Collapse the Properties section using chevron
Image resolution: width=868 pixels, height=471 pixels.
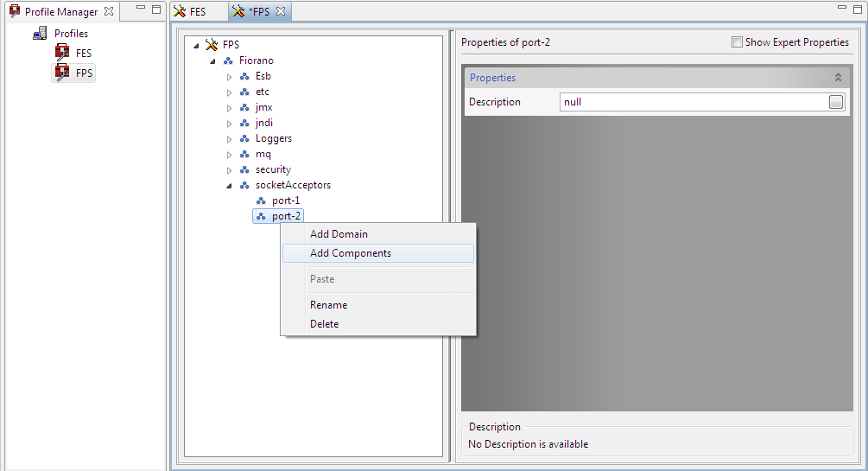tap(837, 78)
